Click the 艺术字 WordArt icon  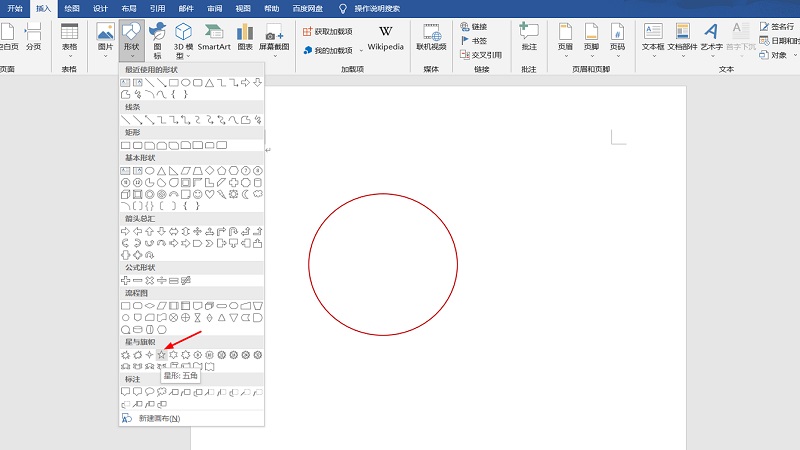click(x=710, y=36)
